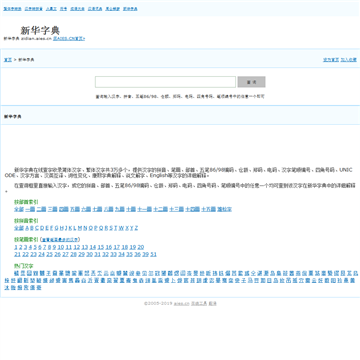Open the 难检字 link

click(224, 209)
